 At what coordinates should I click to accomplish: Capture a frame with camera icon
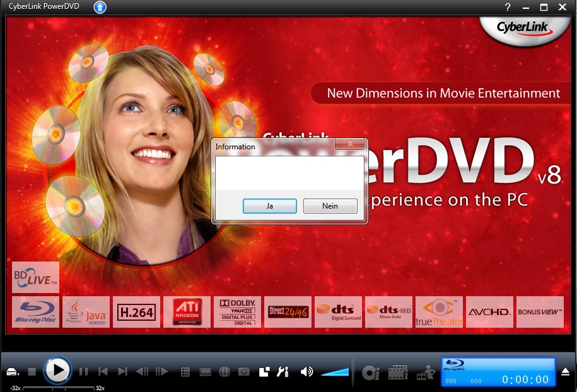point(243,372)
